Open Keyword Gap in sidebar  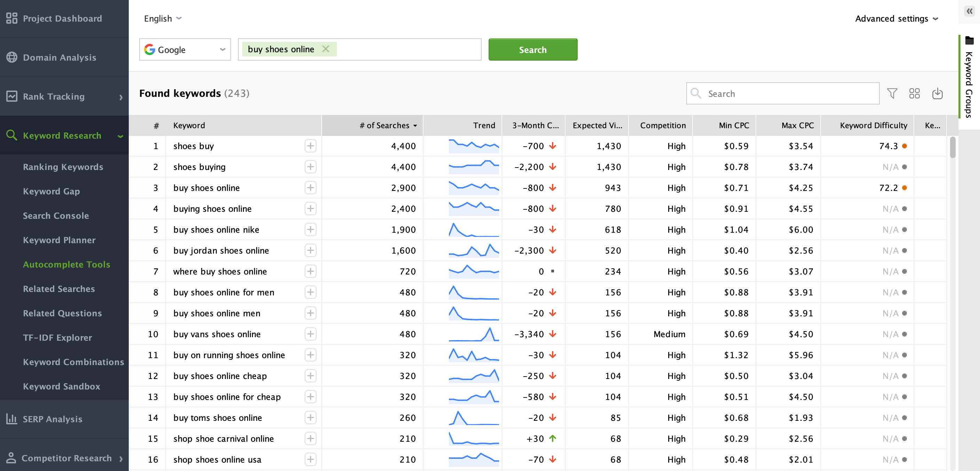point(52,191)
